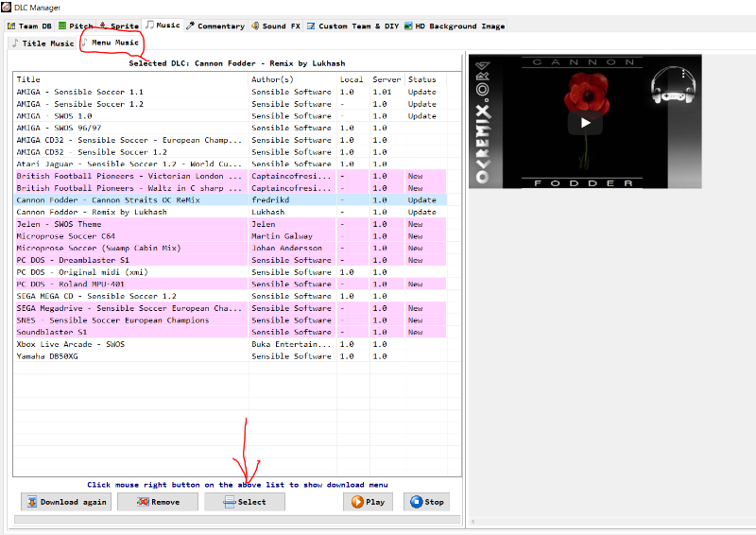Screen dimensions: 756x535
Task: Play the selected music track
Action: click(367, 502)
